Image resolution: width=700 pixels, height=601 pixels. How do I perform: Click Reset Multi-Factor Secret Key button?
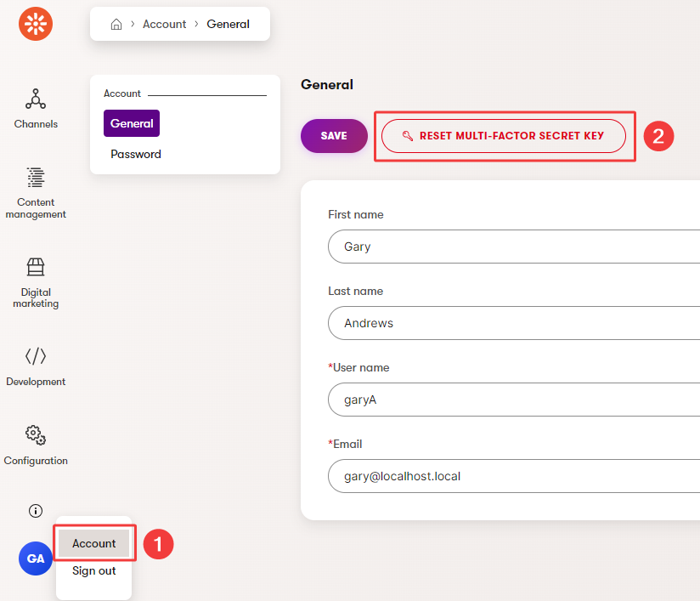pyautogui.click(x=504, y=136)
